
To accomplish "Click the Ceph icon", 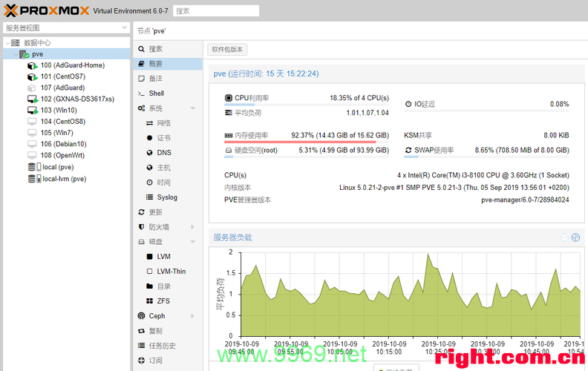I will click(x=141, y=316).
